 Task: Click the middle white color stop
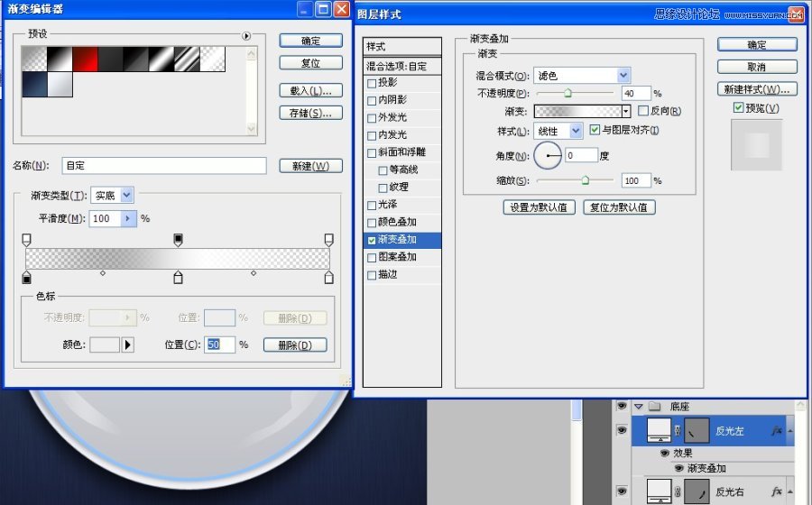click(x=178, y=278)
